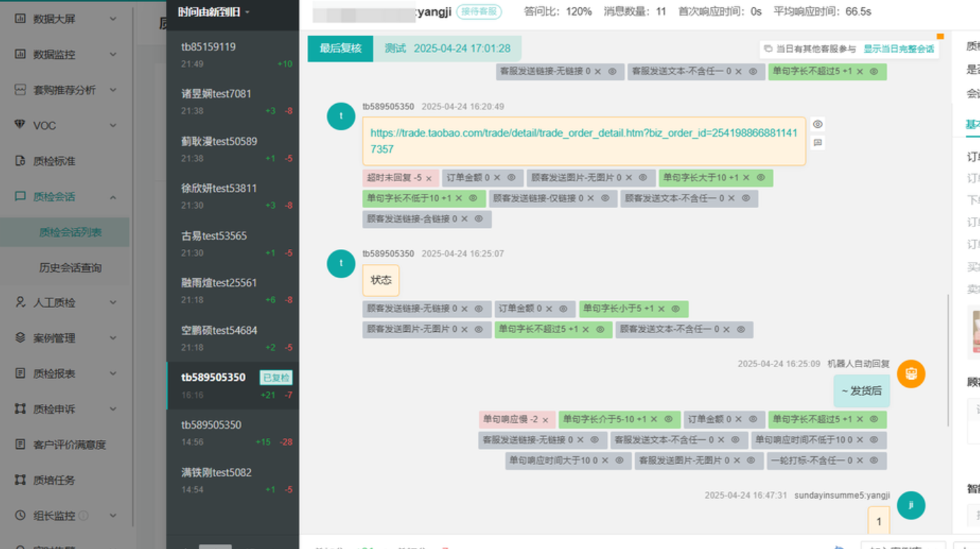Click the robot auto-reply avatar icon

click(x=911, y=374)
